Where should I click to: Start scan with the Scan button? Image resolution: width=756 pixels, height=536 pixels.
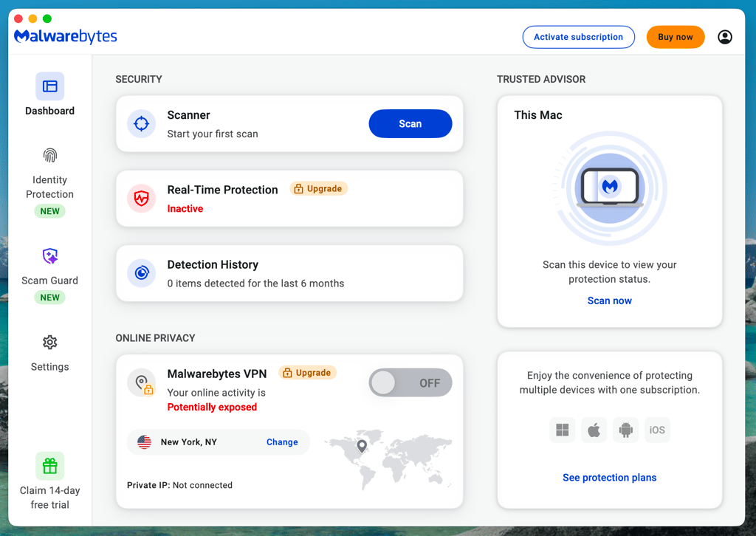(x=410, y=124)
